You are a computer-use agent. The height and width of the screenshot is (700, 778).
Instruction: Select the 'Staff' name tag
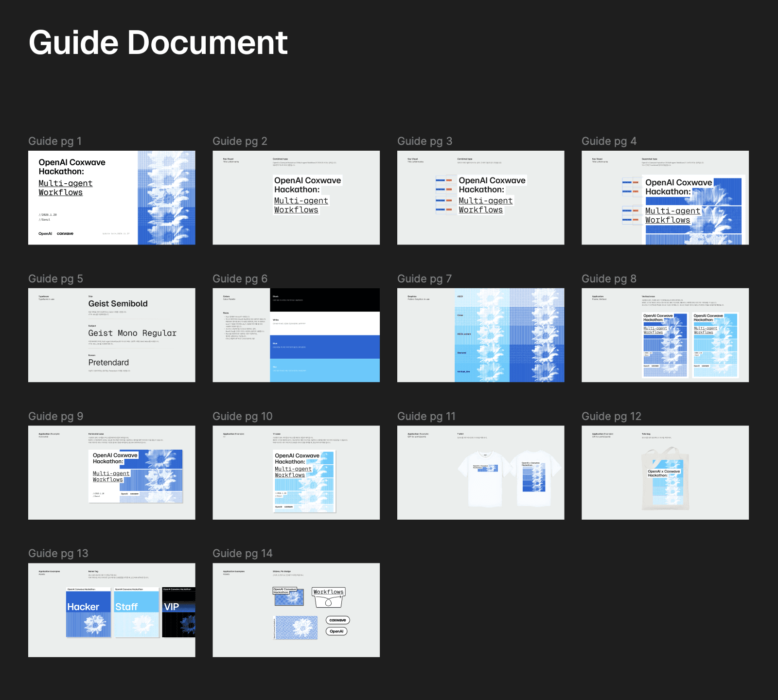pos(137,612)
